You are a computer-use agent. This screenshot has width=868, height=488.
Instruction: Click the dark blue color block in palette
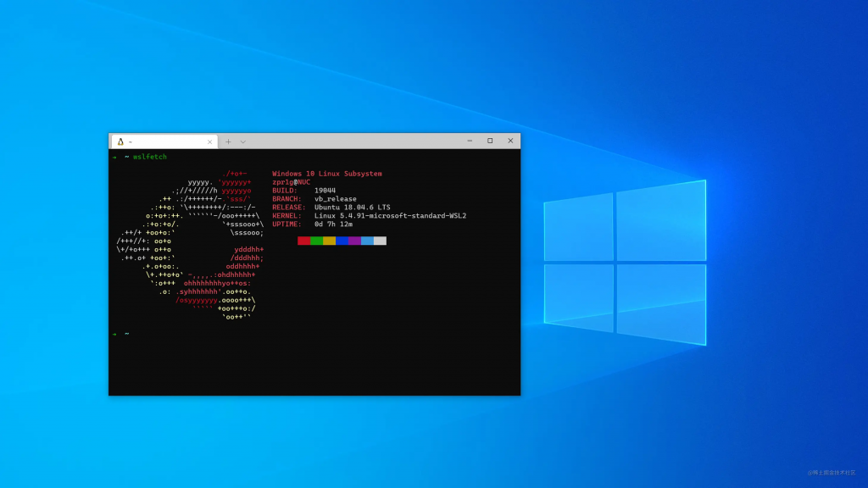click(342, 241)
